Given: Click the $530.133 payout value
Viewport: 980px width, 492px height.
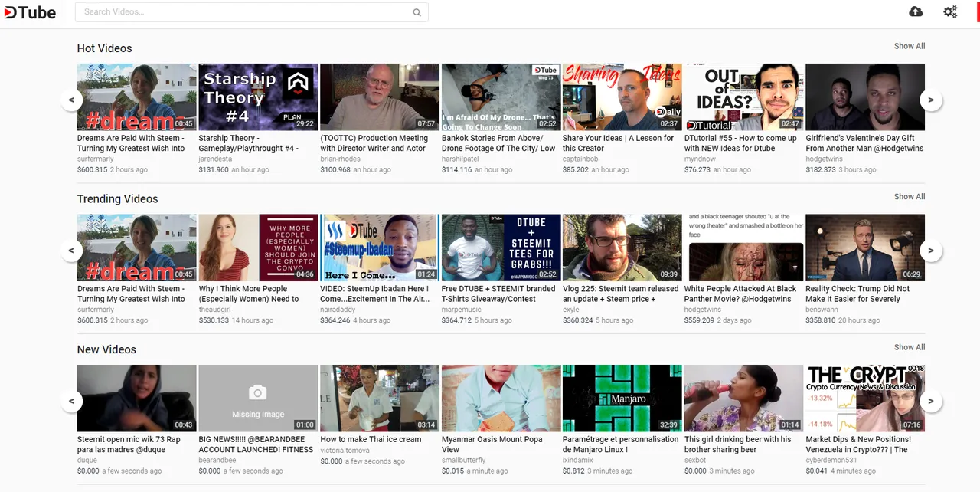Looking at the screenshot, I should point(214,320).
